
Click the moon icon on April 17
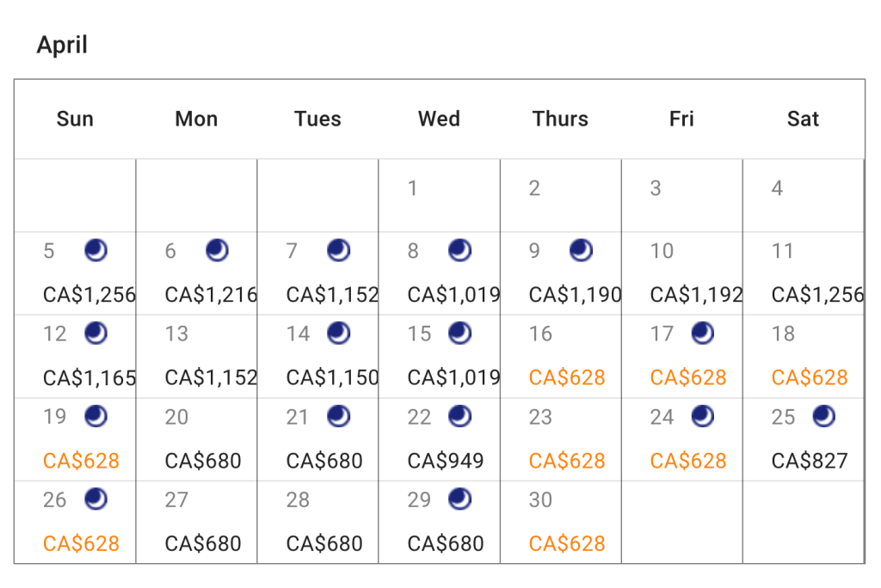pyautogui.click(x=703, y=334)
